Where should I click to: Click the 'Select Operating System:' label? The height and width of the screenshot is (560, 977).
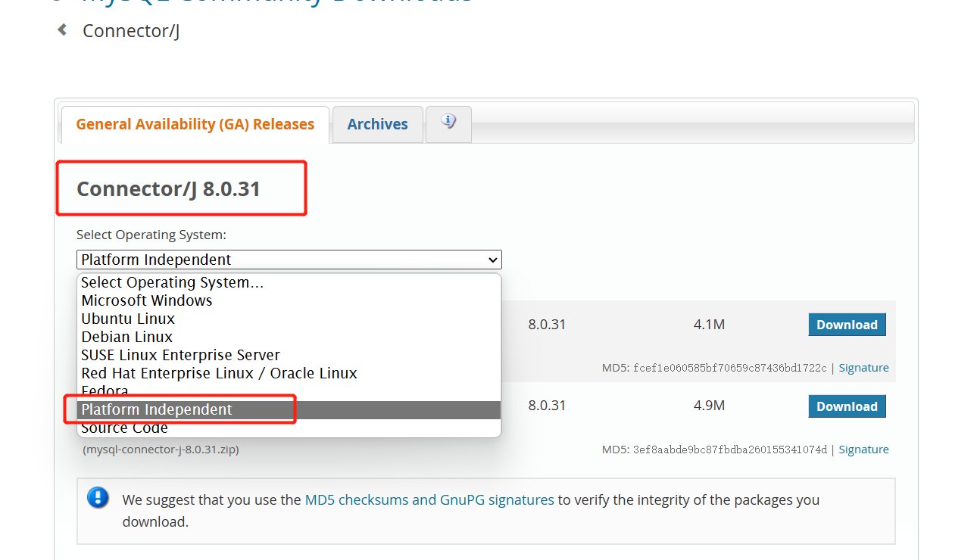[x=151, y=235]
